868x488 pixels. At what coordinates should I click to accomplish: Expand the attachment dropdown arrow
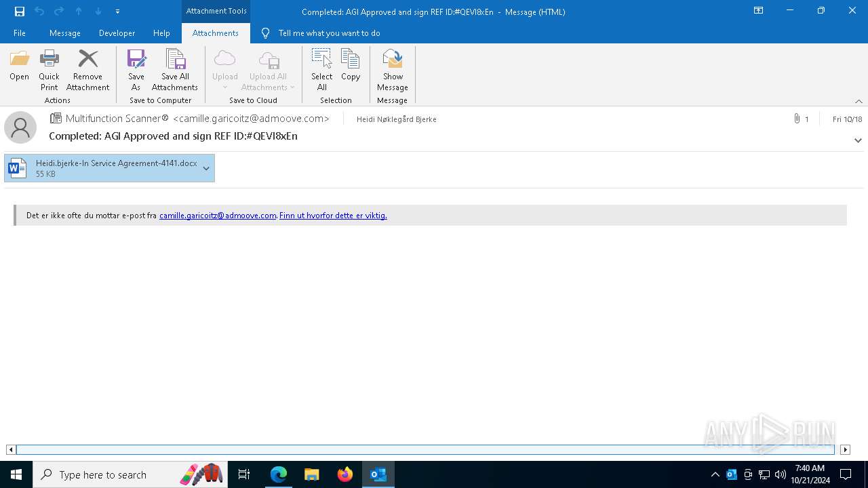pyautogui.click(x=206, y=168)
